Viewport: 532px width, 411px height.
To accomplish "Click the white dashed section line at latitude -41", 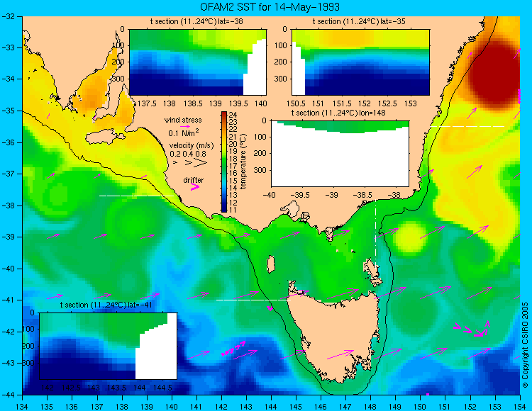I will tap(253, 300).
